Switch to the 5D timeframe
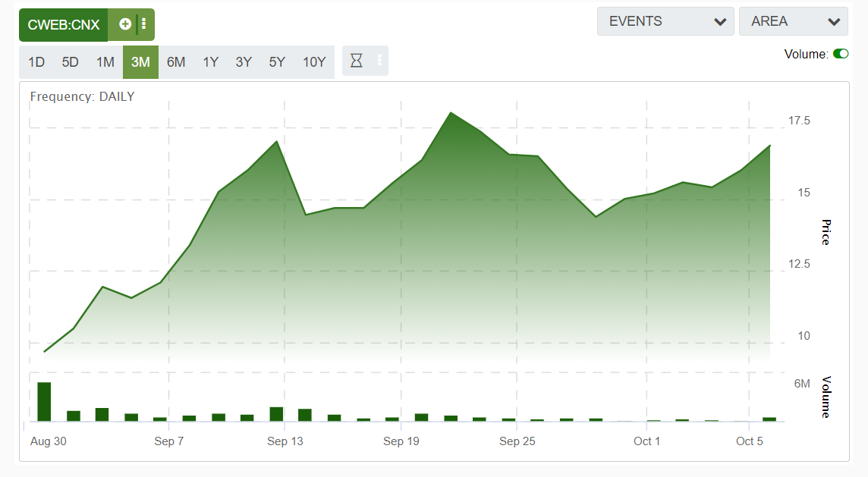The width and height of the screenshot is (868, 477). click(x=71, y=61)
